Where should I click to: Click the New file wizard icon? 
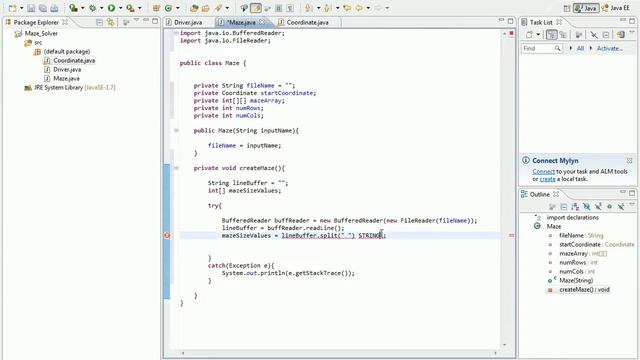(13, 8)
